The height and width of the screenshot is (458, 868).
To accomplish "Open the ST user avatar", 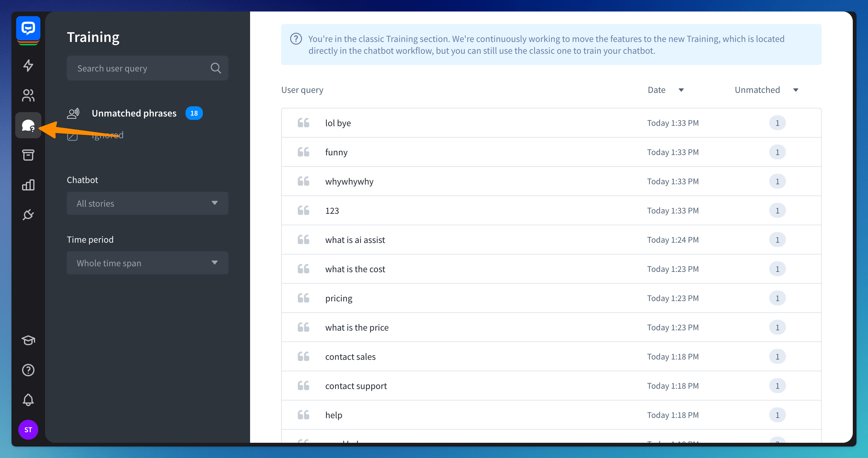I will point(28,430).
